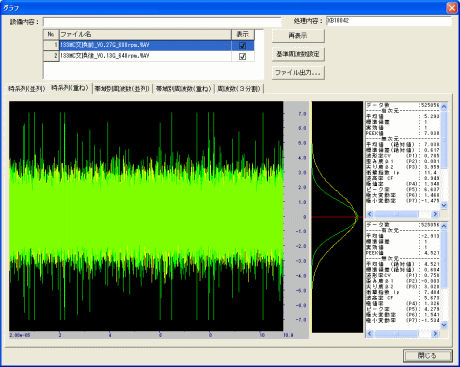Click the ファイル名 column header
This screenshot has width=460, height=367.
click(x=145, y=34)
